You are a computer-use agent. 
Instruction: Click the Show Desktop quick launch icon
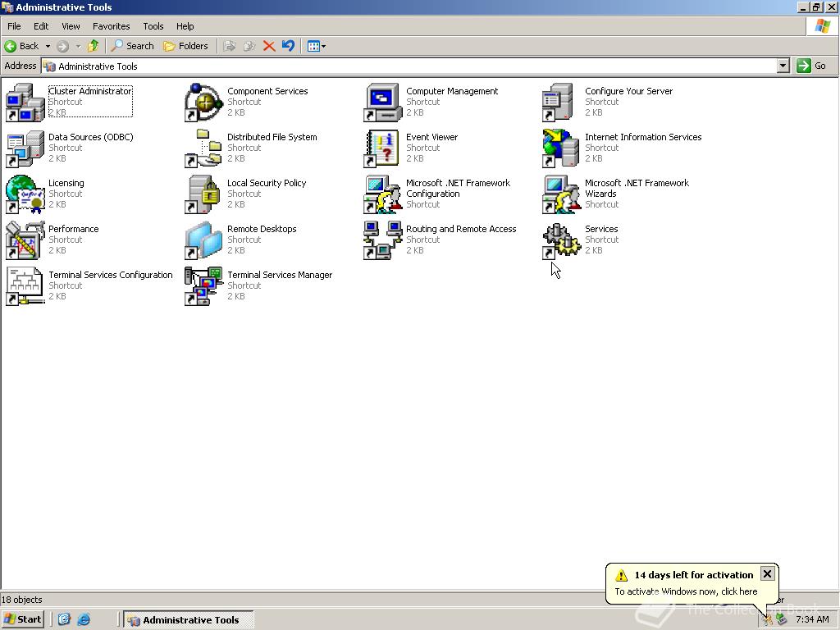point(64,619)
